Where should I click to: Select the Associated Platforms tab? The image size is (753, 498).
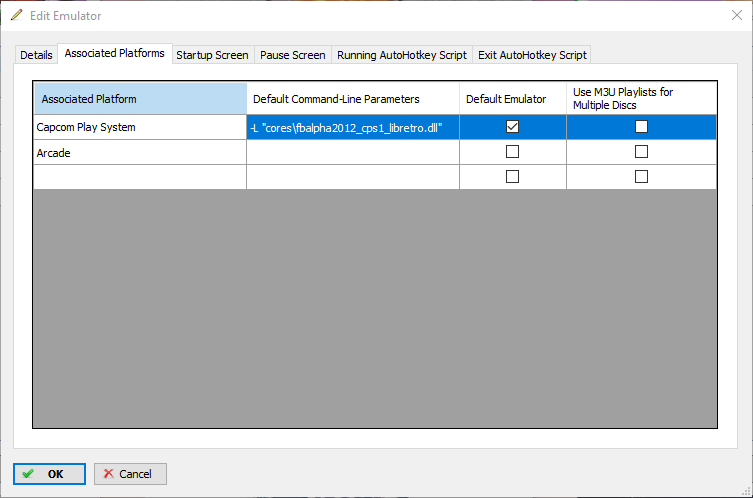[x=114, y=54]
